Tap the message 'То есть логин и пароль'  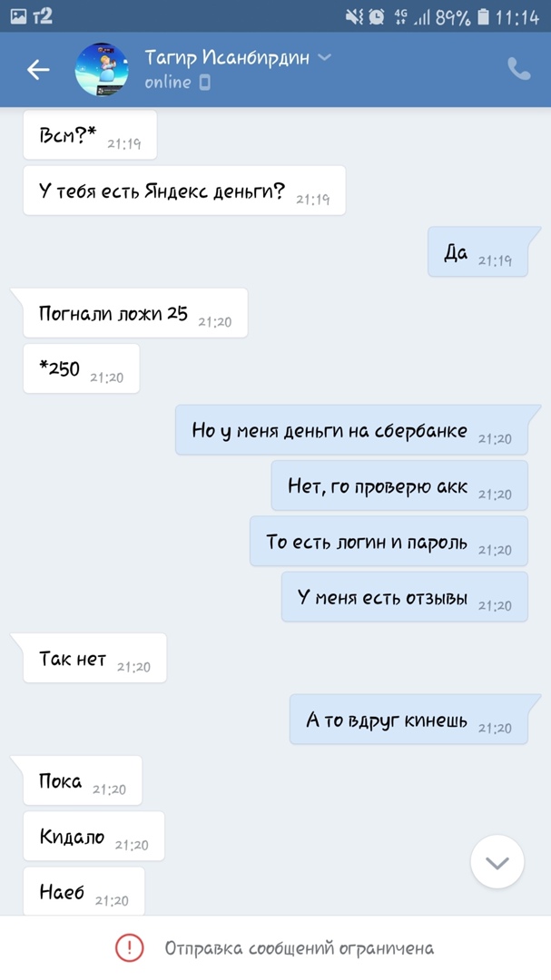389,541
